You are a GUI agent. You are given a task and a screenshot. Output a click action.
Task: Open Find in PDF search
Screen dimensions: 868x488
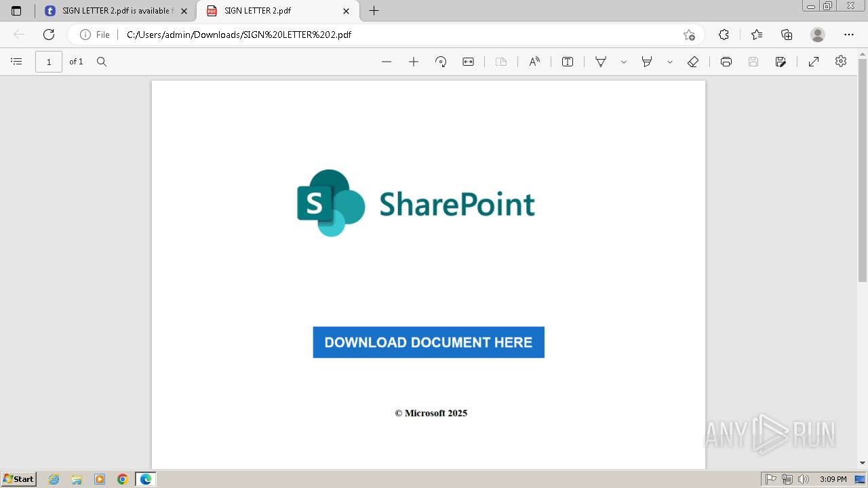pos(102,62)
